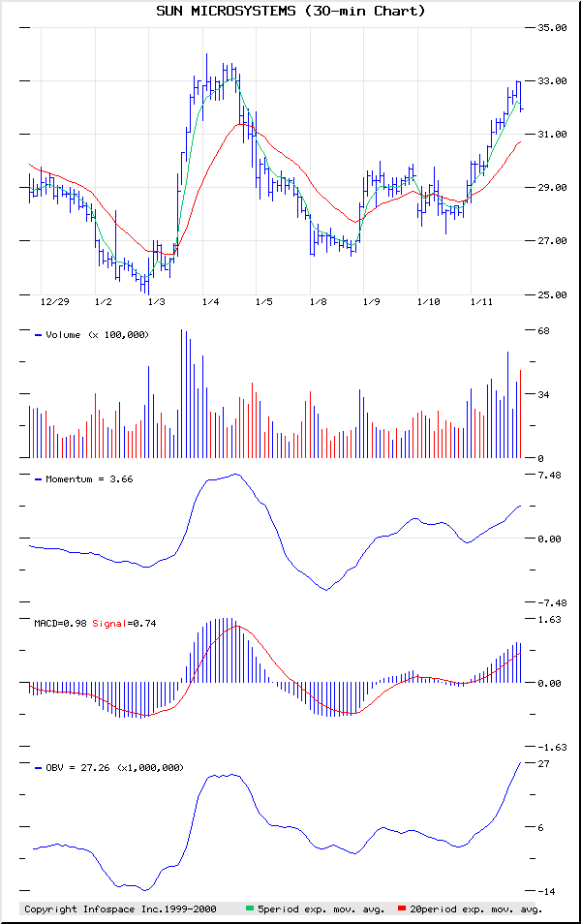The image size is (581, 924).
Task: Click the 1/11 date label
Action: (481, 302)
